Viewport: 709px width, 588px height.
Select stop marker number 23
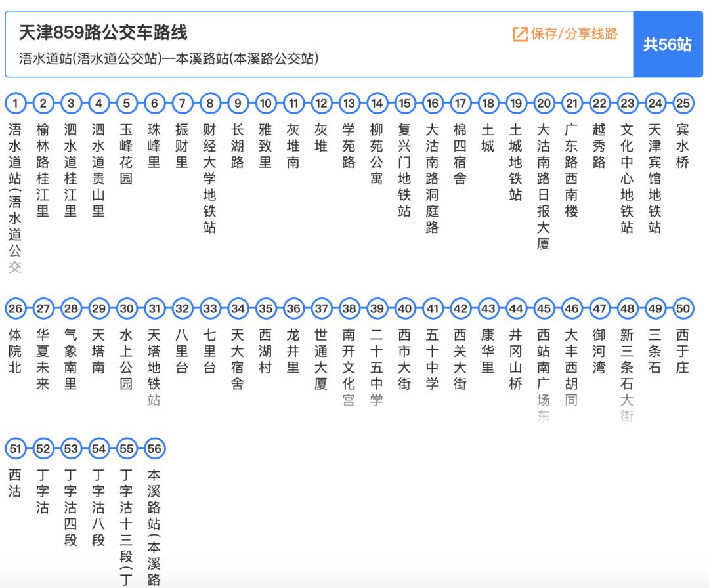(627, 104)
